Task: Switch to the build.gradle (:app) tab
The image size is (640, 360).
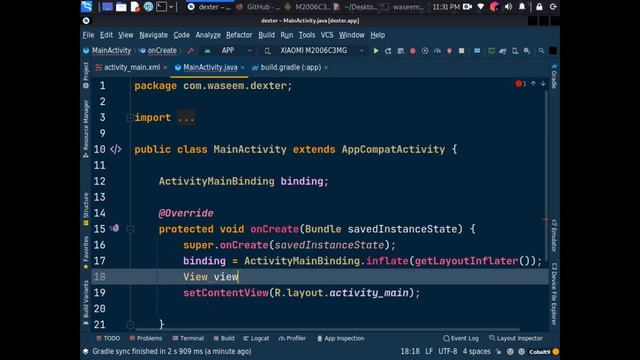Action: coord(291,67)
